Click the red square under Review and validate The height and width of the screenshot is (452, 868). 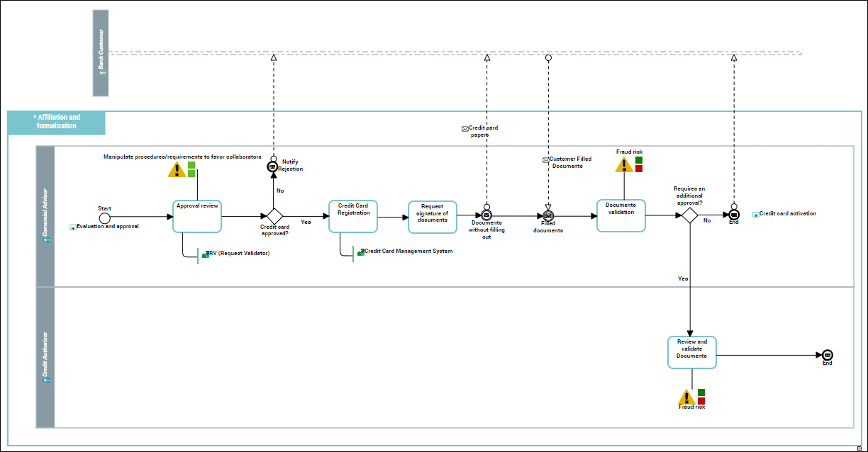[x=701, y=401]
